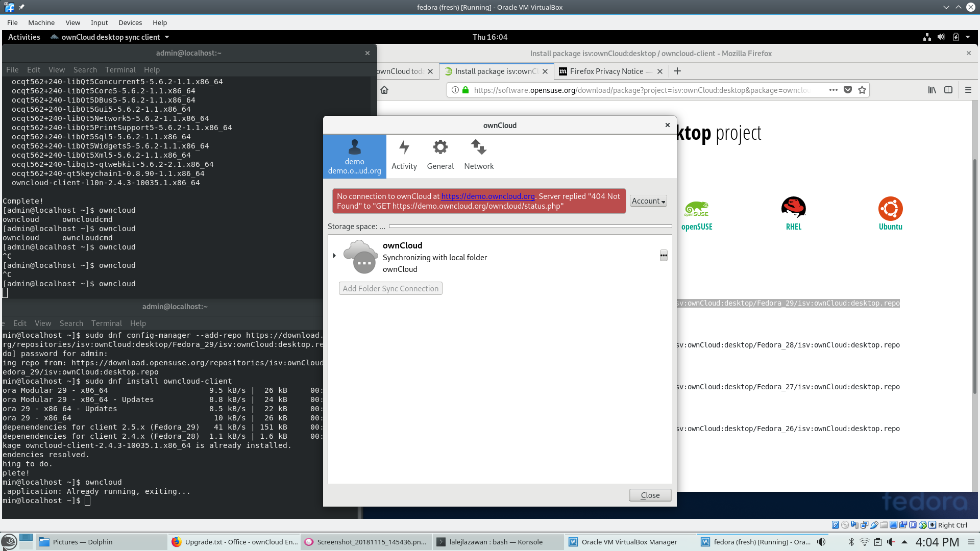Click GNOME volume icon in top bar

tap(941, 37)
